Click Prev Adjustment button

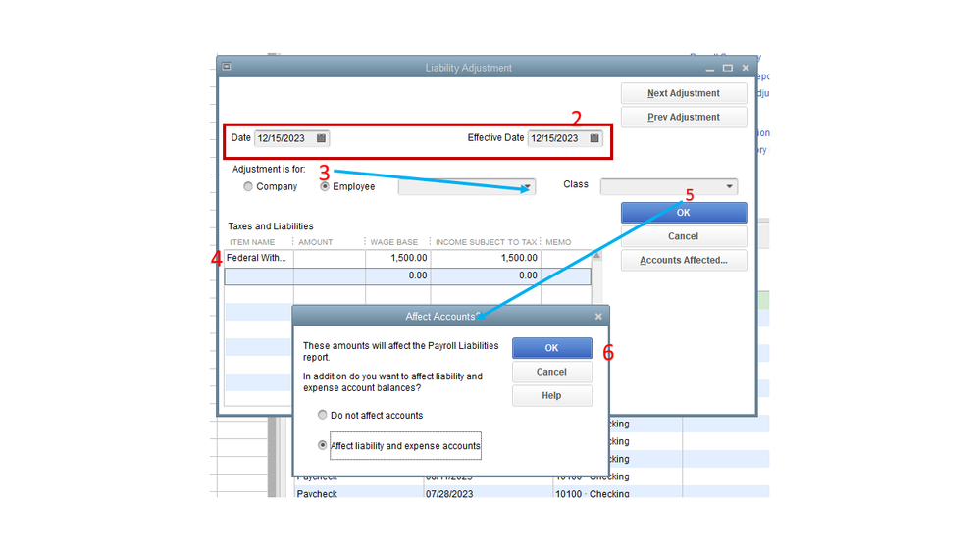coord(684,117)
